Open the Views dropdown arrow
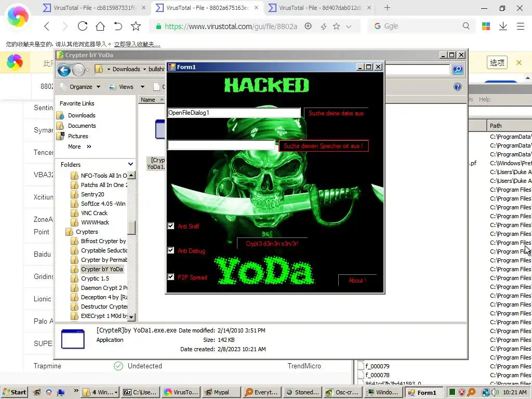The image size is (532, 399). click(142, 87)
